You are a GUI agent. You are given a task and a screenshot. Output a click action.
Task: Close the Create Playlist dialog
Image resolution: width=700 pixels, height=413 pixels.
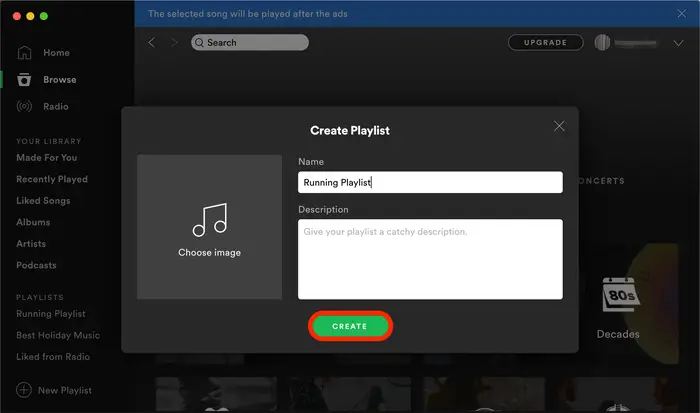point(559,126)
